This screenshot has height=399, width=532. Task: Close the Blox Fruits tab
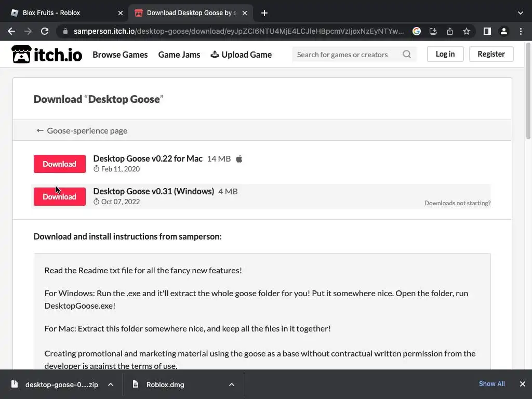tap(121, 13)
